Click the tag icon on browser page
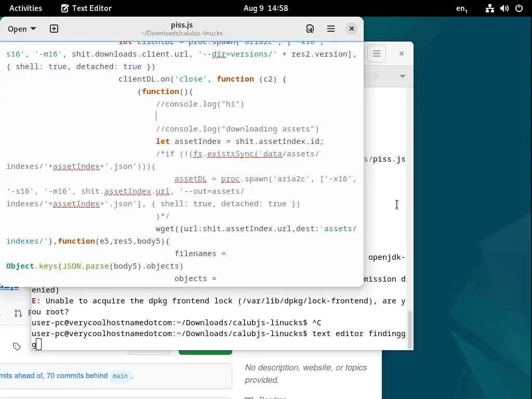Viewport: 532px width, 399px height. pyautogui.click(x=17, y=347)
